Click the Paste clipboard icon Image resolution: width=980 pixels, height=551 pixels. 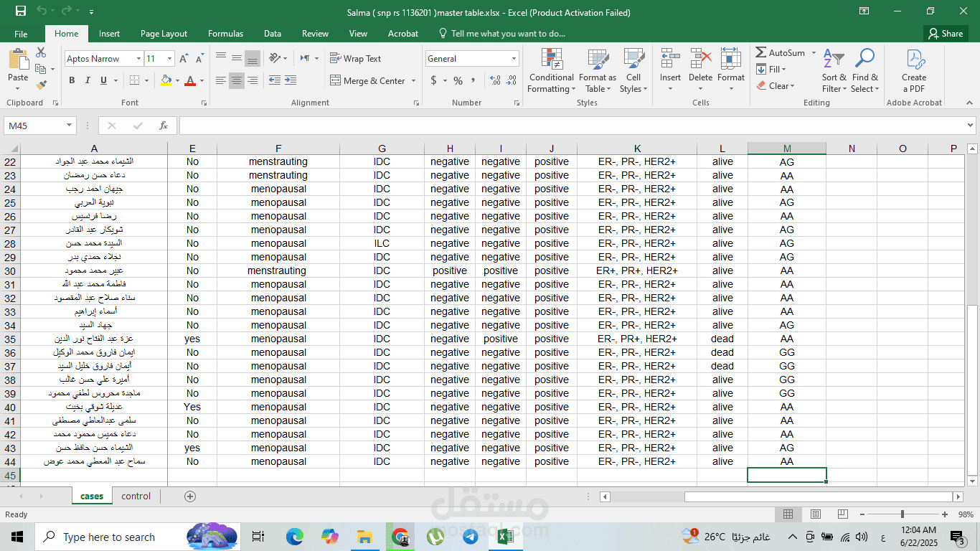click(x=18, y=60)
